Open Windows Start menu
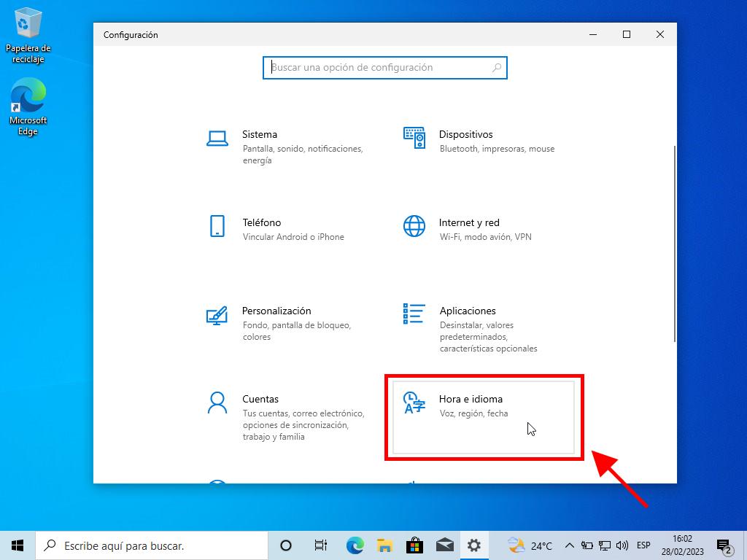Viewport: 747px width, 560px height. 18,545
